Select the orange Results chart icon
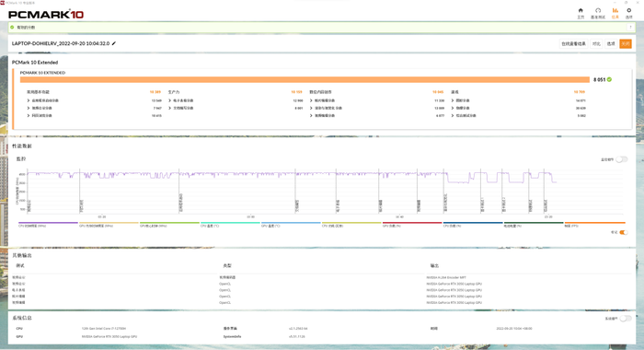This screenshot has width=644, height=350. click(x=615, y=11)
